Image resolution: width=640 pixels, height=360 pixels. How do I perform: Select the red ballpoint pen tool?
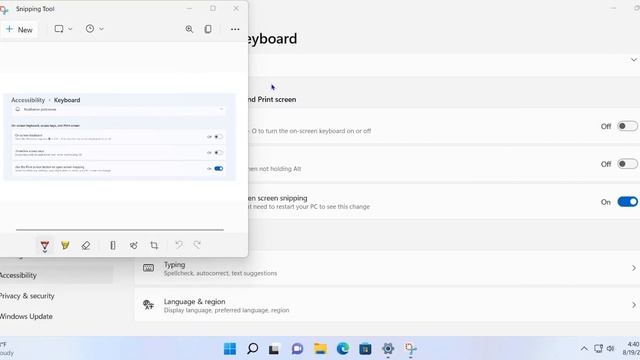[45, 246]
